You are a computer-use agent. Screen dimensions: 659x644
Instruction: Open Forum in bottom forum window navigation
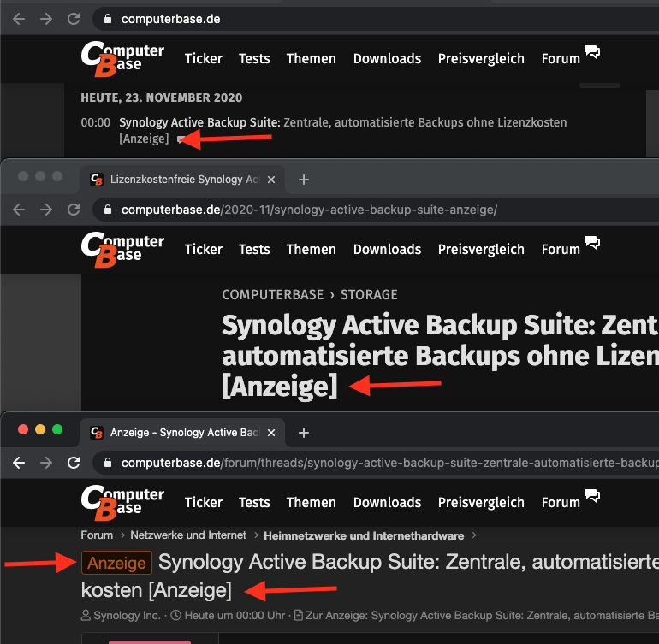(561, 502)
